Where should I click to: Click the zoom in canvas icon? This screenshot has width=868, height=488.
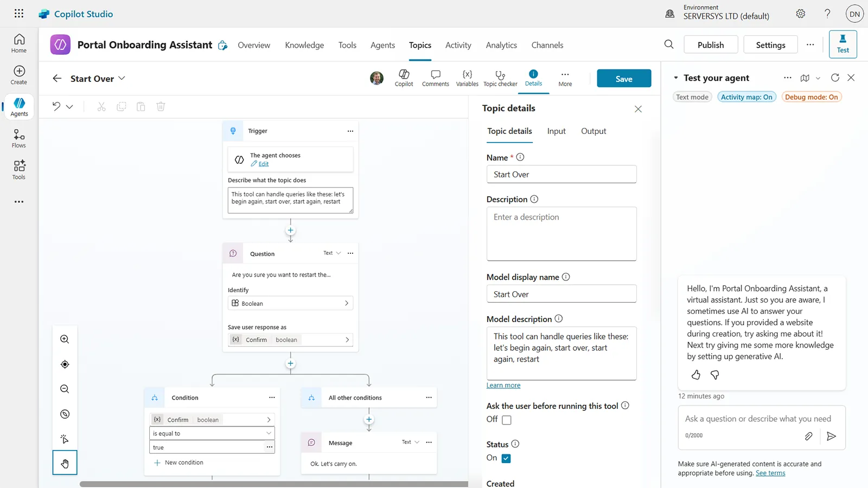tap(65, 339)
